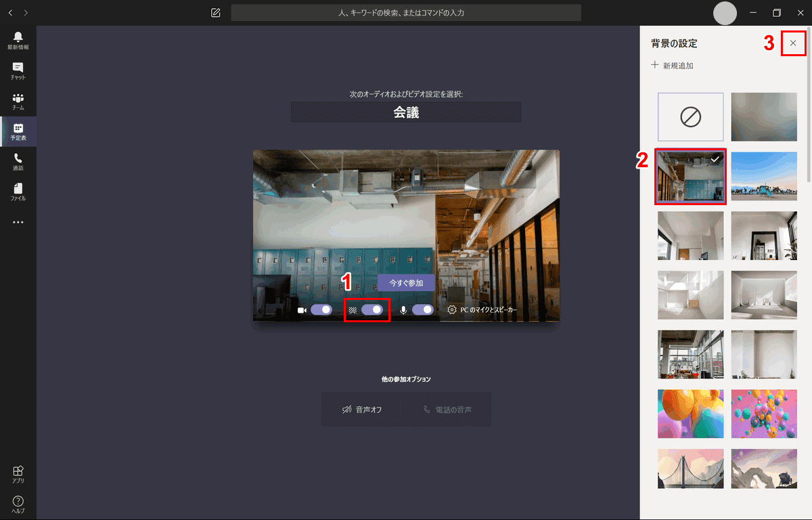The image size is (812, 520).
Task: Open the Help (ヘルプ) question icon
Action: [x=18, y=504]
